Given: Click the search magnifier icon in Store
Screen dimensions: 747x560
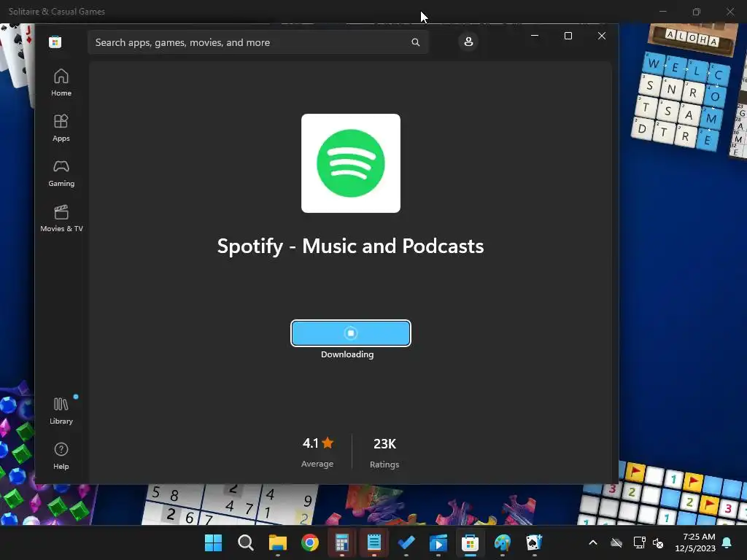Looking at the screenshot, I should coord(415,42).
